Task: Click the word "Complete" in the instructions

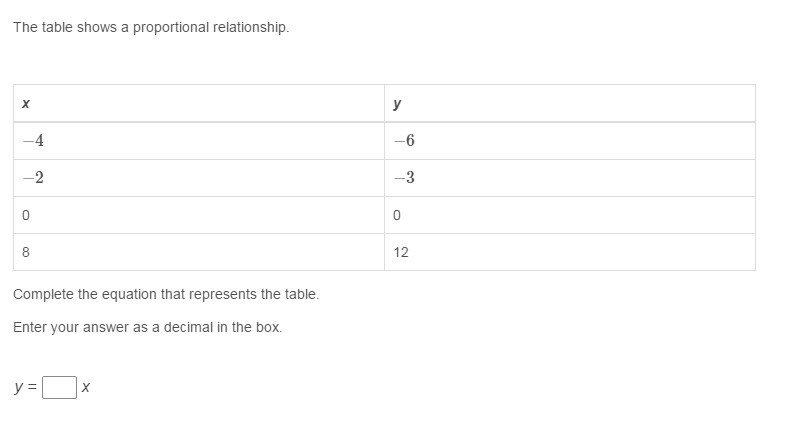Action: point(43,295)
